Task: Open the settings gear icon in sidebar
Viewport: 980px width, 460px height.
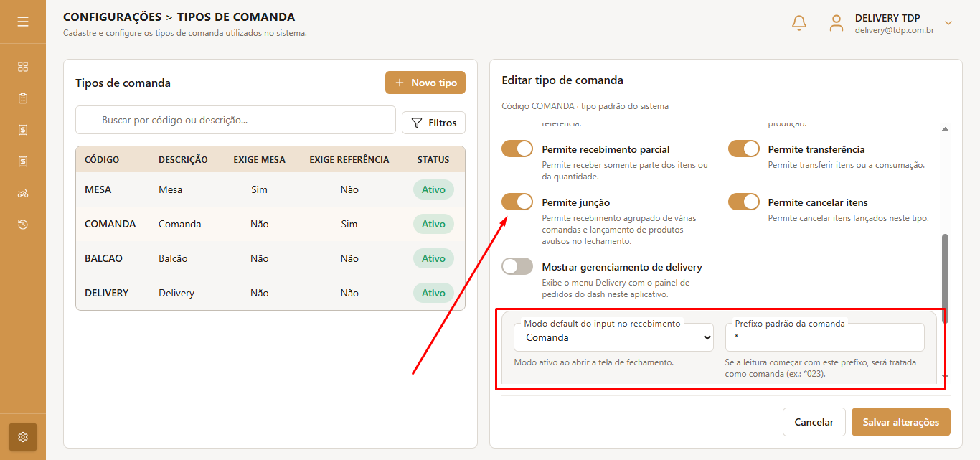Action: coord(23,437)
